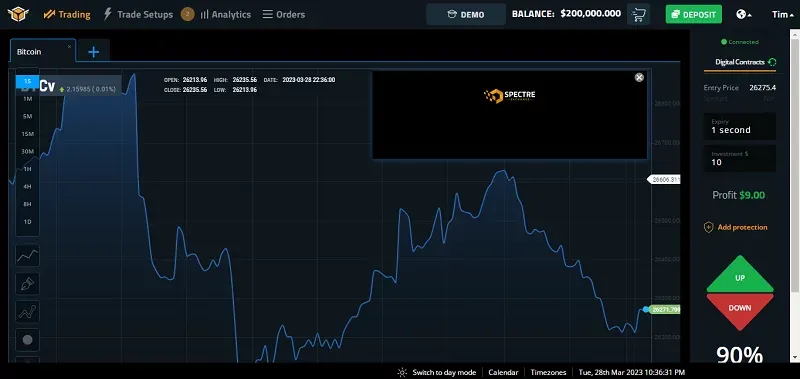This screenshot has width=800, height=379.
Task: Click the refresh icon beside Digital Contracts
Action: (772, 62)
